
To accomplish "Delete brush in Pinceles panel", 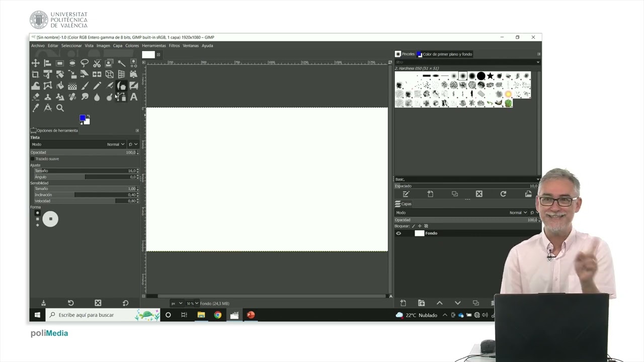I will (x=479, y=194).
